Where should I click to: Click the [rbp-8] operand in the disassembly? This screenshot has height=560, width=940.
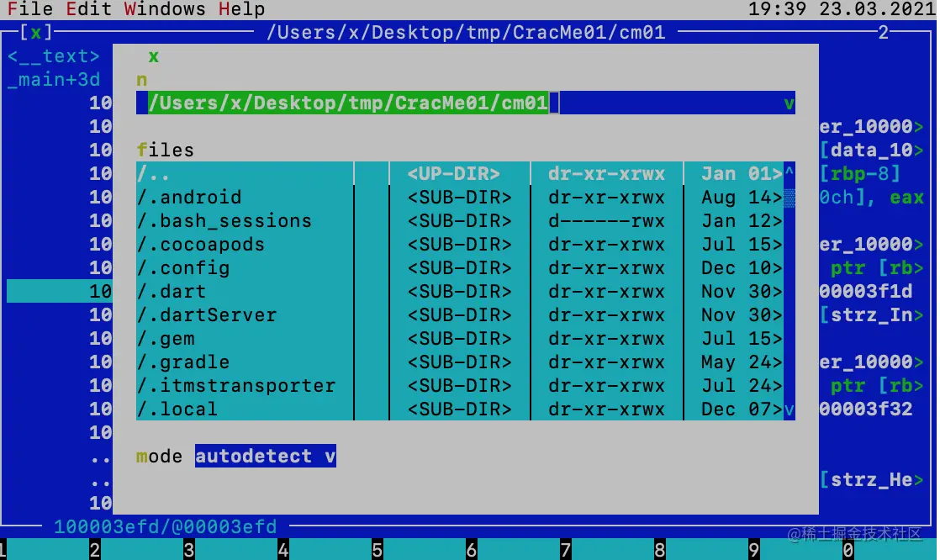(x=859, y=174)
